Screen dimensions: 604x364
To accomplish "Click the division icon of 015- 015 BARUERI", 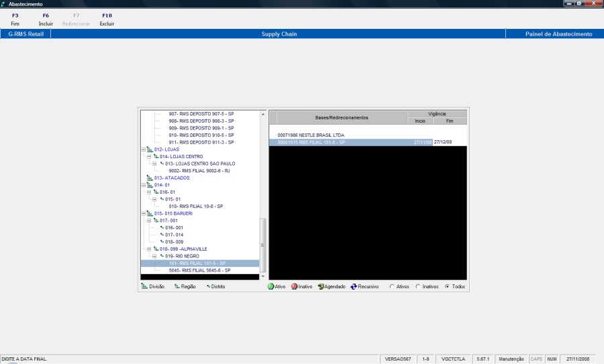I will [x=150, y=214].
